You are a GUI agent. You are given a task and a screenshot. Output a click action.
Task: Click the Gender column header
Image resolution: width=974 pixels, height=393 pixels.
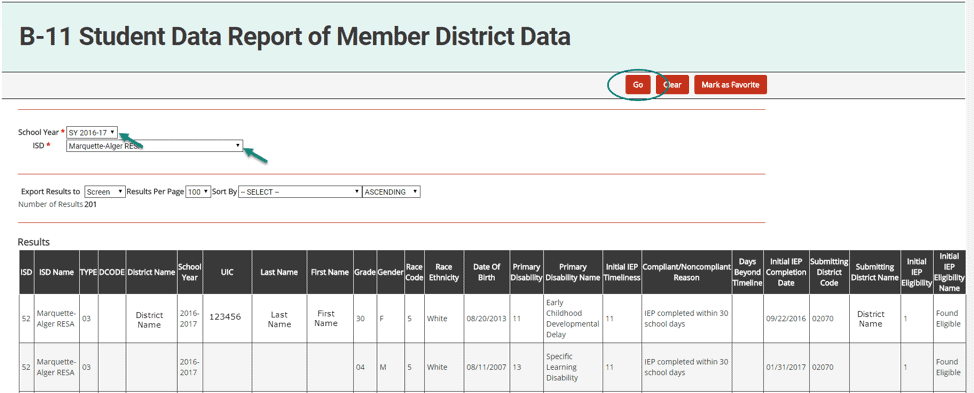coord(391,272)
